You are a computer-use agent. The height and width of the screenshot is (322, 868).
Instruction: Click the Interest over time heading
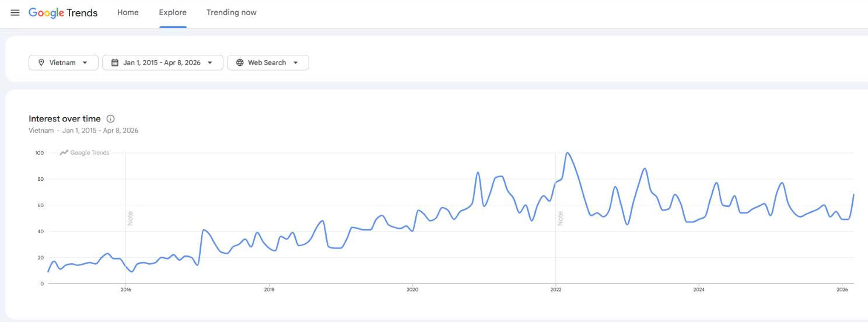pyautogui.click(x=64, y=119)
